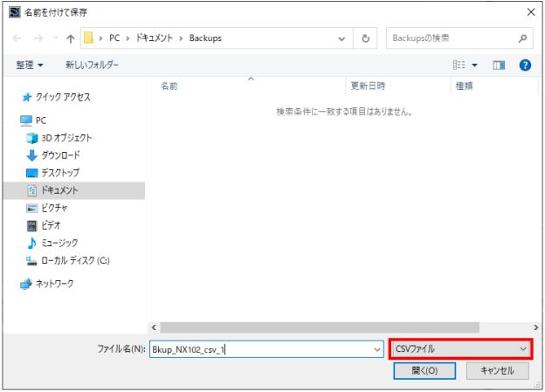Select PC in the address breadcrumb
545x392 pixels.
point(114,38)
